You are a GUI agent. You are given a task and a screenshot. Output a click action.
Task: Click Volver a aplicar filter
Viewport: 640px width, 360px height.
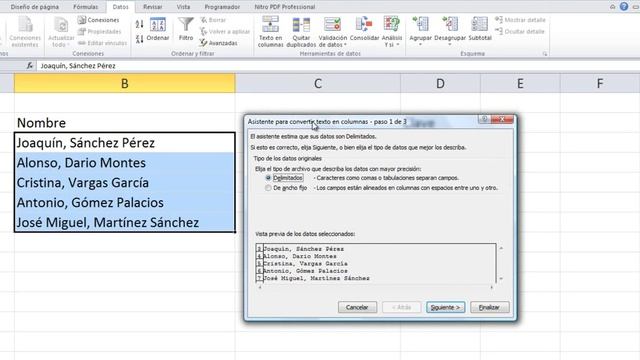pos(225,31)
